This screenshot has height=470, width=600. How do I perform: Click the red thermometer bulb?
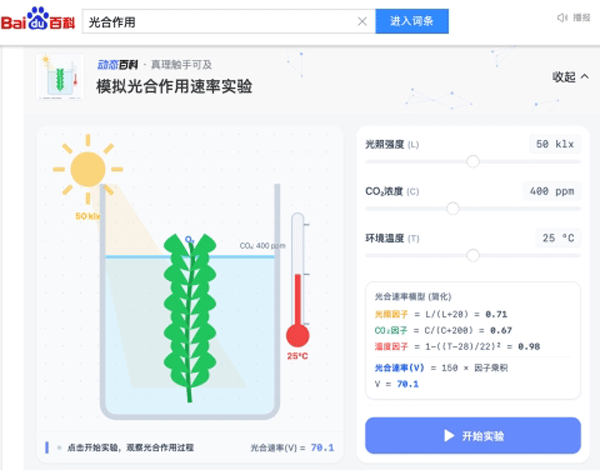298,335
